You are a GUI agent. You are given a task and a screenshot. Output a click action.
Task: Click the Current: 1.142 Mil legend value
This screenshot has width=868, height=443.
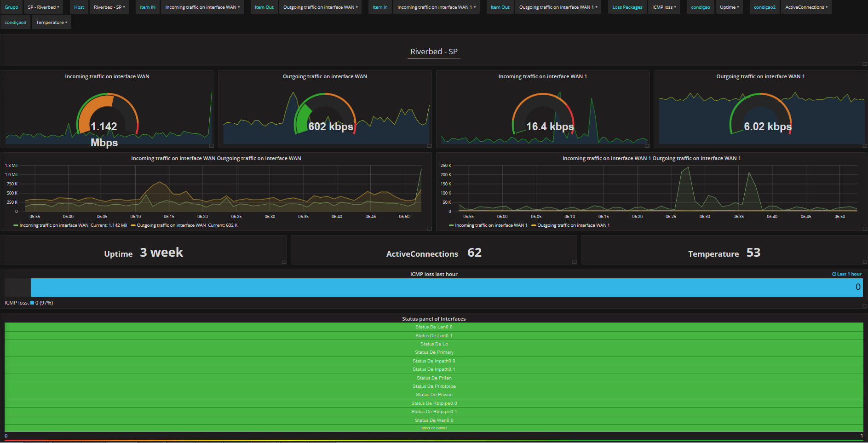[x=109, y=225]
